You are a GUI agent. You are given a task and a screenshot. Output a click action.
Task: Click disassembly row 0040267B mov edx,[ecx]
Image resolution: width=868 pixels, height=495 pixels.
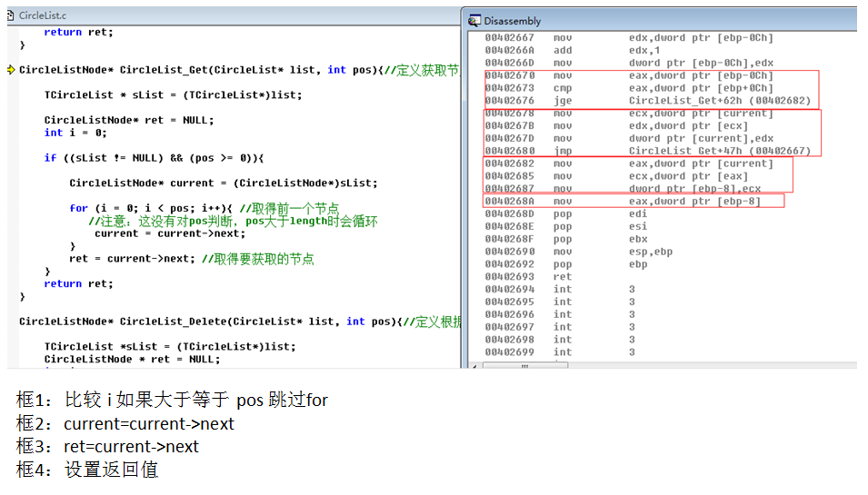(x=616, y=126)
